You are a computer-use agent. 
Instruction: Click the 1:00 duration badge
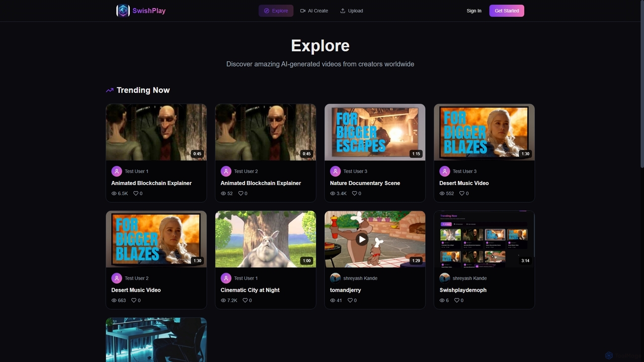[x=306, y=261]
